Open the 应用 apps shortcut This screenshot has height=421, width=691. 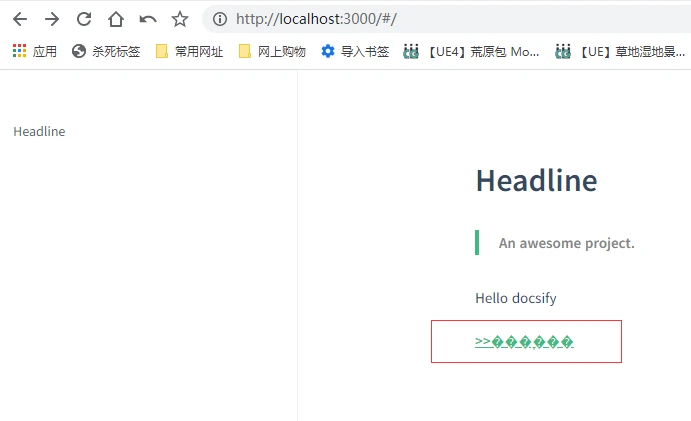point(35,51)
